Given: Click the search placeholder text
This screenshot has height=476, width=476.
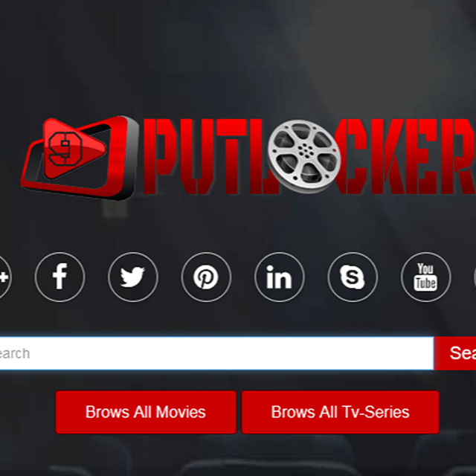Looking at the screenshot, I should 13,353.
